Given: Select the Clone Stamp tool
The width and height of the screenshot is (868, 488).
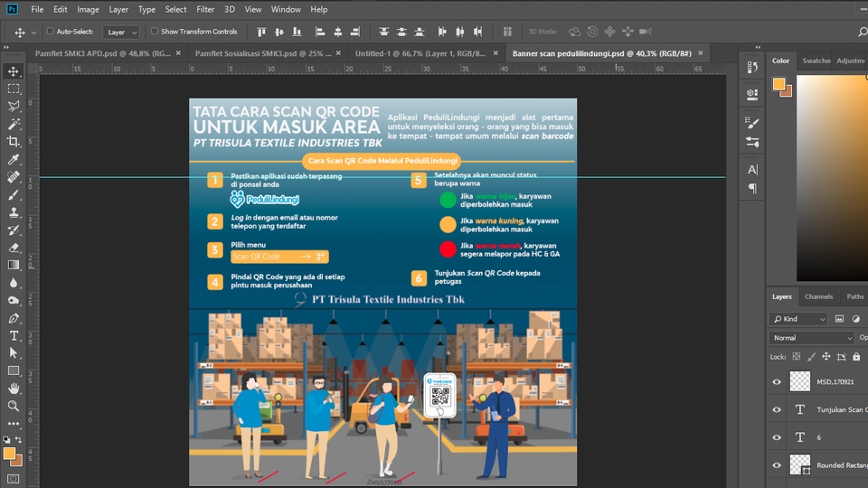Looking at the screenshot, I should 14,212.
